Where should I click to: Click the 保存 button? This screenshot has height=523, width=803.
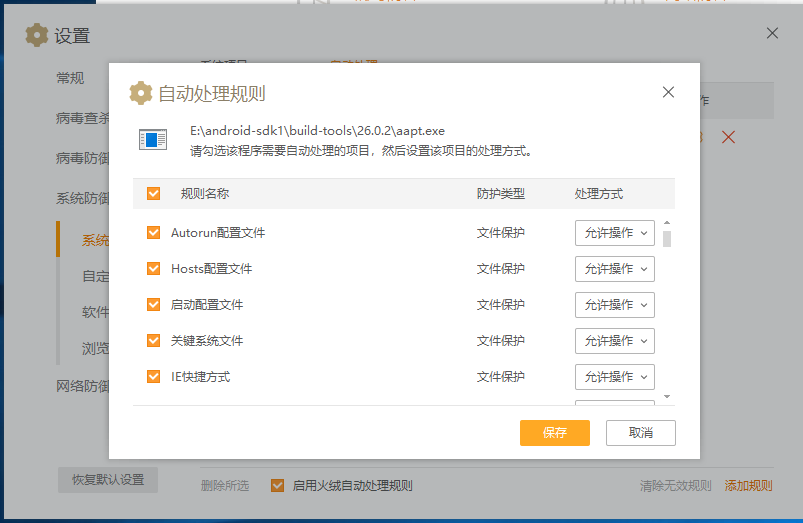pyautogui.click(x=554, y=433)
